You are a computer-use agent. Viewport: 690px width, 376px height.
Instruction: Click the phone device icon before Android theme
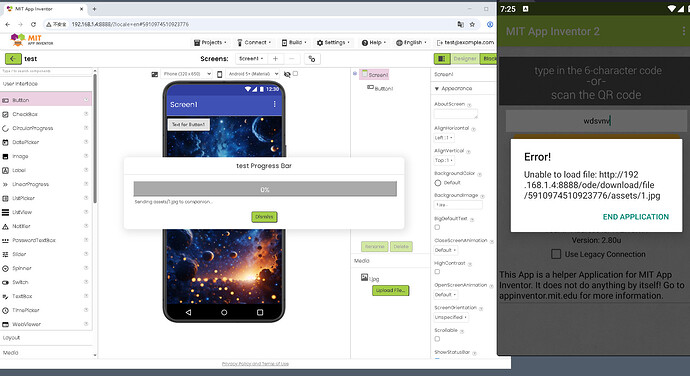tap(220, 74)
